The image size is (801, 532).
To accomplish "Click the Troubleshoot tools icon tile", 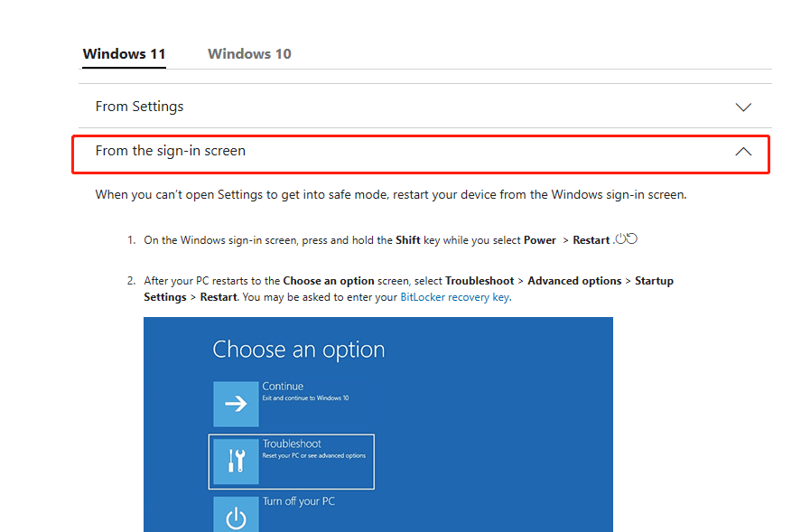I will coord(236,462).
